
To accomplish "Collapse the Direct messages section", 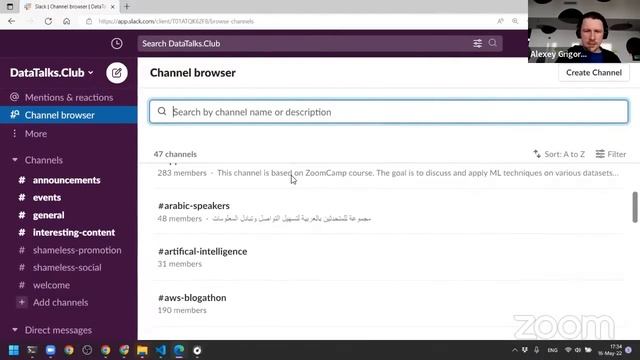I will (x=15, y=330).
